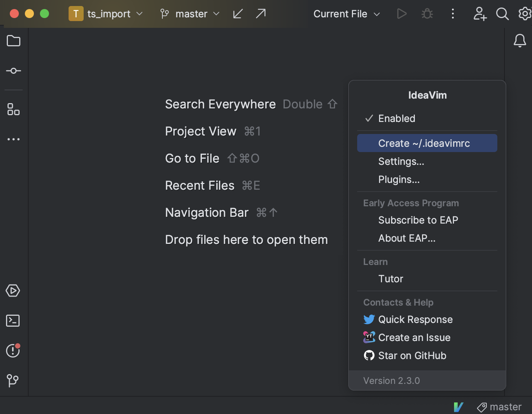Show more tool windows via ellipsis icon
532x414 pixels.
pos(14,139)
